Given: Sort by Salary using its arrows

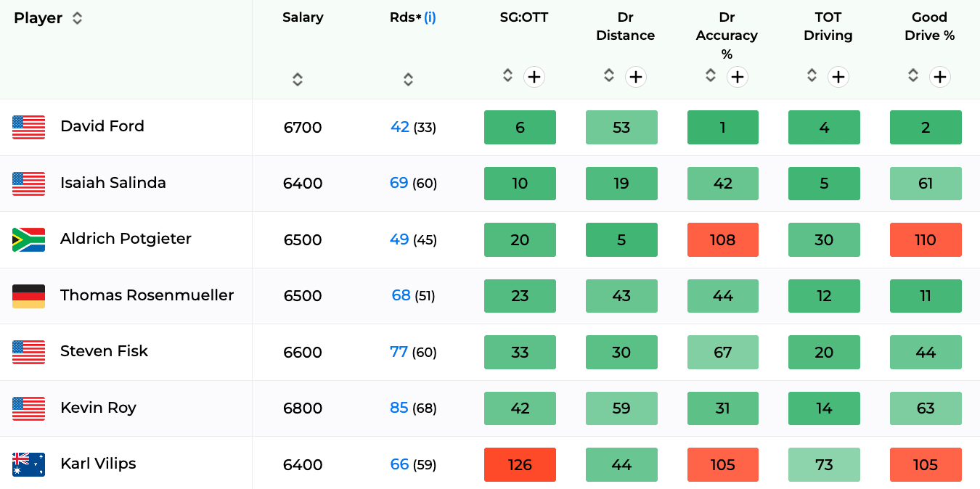Looking at the screenshot, I should point(298,79).
